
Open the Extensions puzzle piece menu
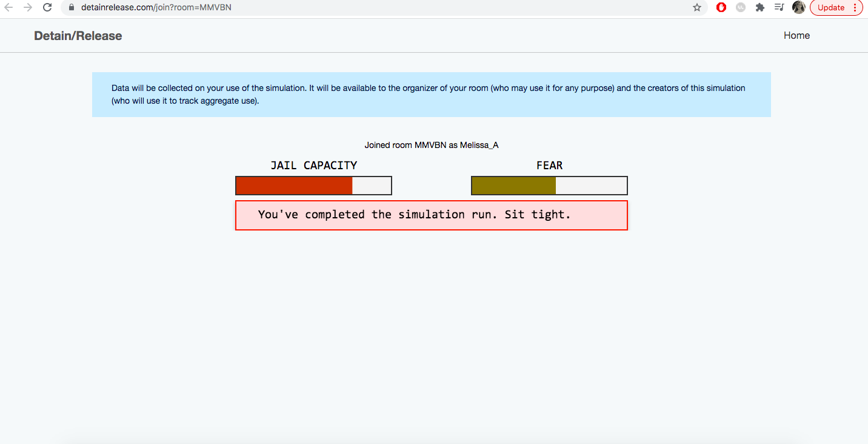(x=760, y=8)
